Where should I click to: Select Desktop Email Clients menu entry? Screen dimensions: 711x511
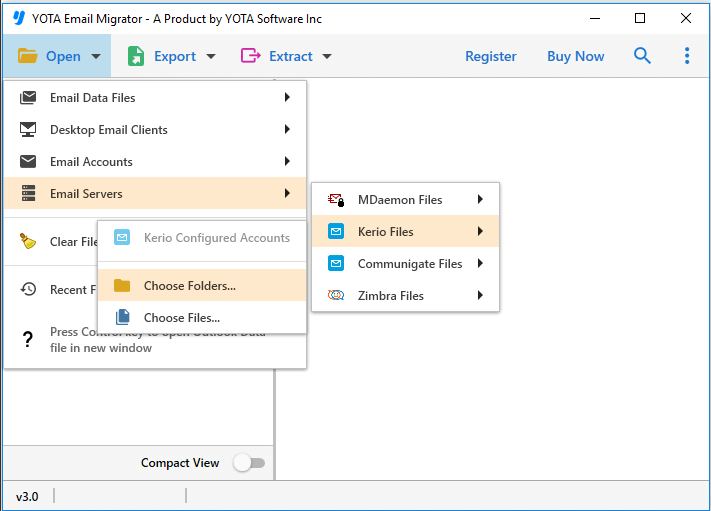tap(155, 130)
